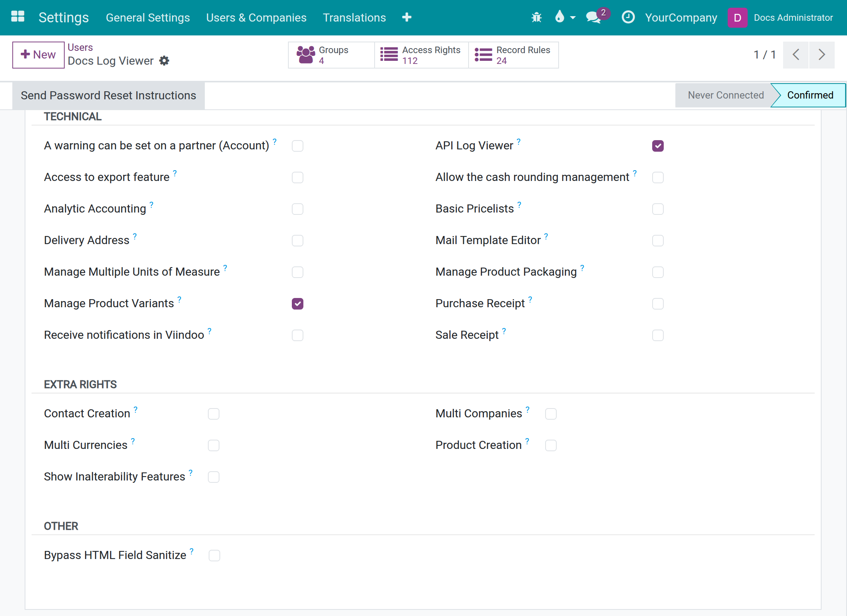Enable Delivery Address checkbox
Screen dimensions: 847x616
(x=297, y=241)
